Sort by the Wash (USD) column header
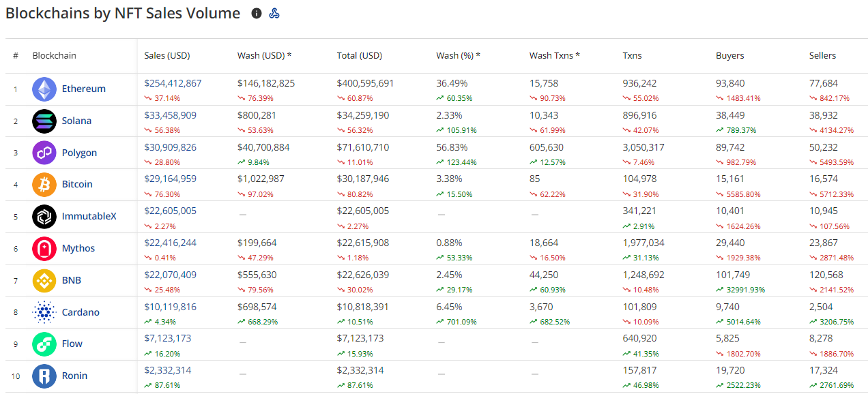The width and height of the screenshot is (868, 394). (x=265, y=55)
